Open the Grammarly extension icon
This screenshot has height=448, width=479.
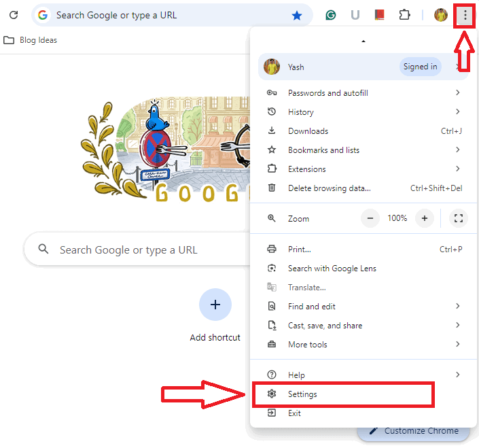click(x=330, y=15)
